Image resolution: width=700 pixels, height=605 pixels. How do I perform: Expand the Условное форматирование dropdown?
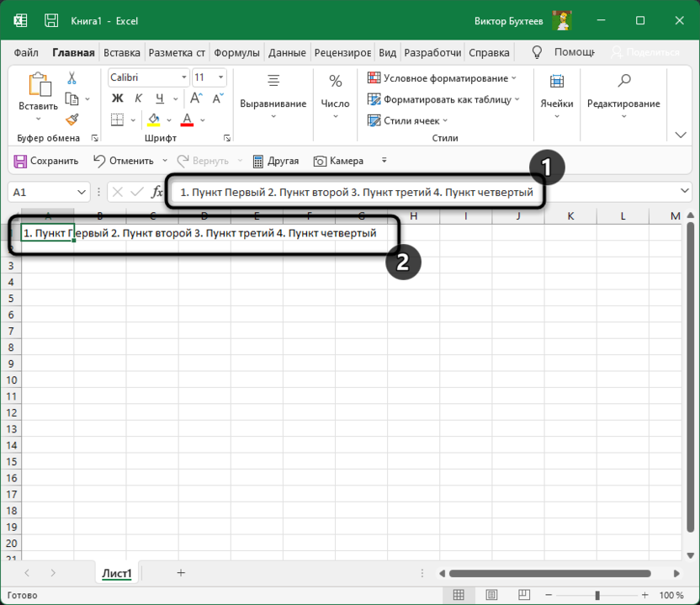pos(513,78)
